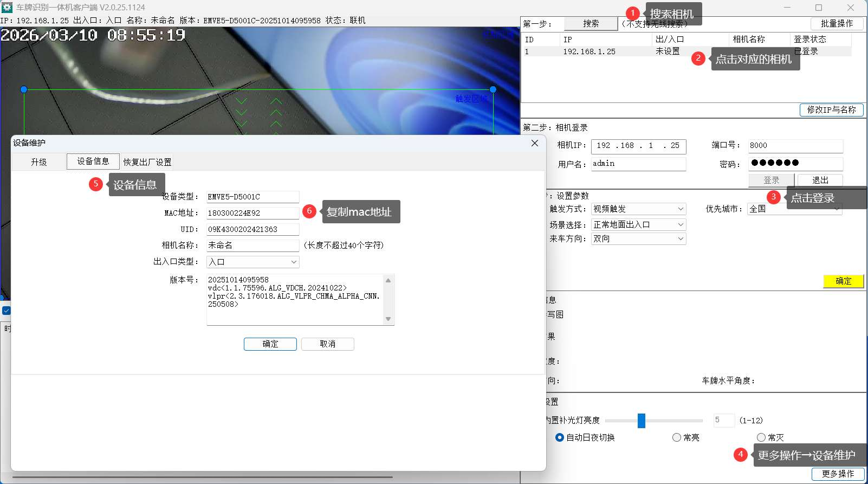Switch to the 升级 tab
This screenshot has width=868, height=484.
click(x=39, y=162)
